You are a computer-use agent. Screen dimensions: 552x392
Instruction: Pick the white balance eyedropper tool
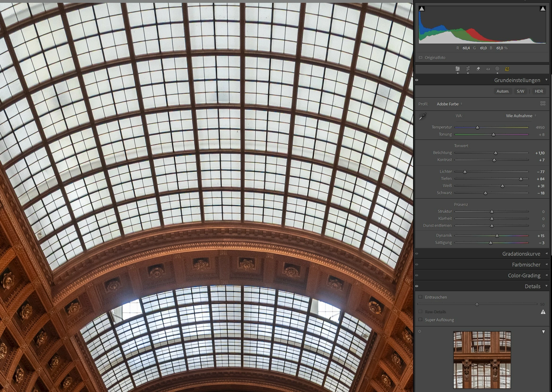point(423,116)
